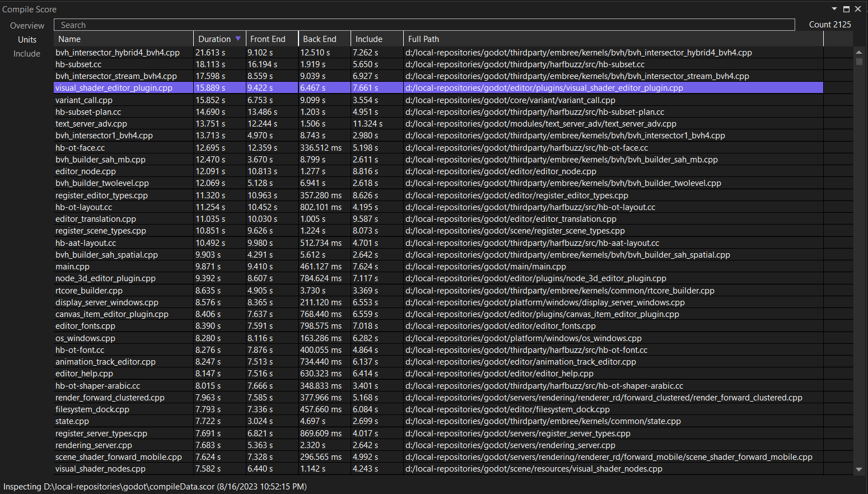The height and width of the screenshot is (494, 868).
Task: Select the filesystem_dock.cpp row
Action: (x=438, y=409)
